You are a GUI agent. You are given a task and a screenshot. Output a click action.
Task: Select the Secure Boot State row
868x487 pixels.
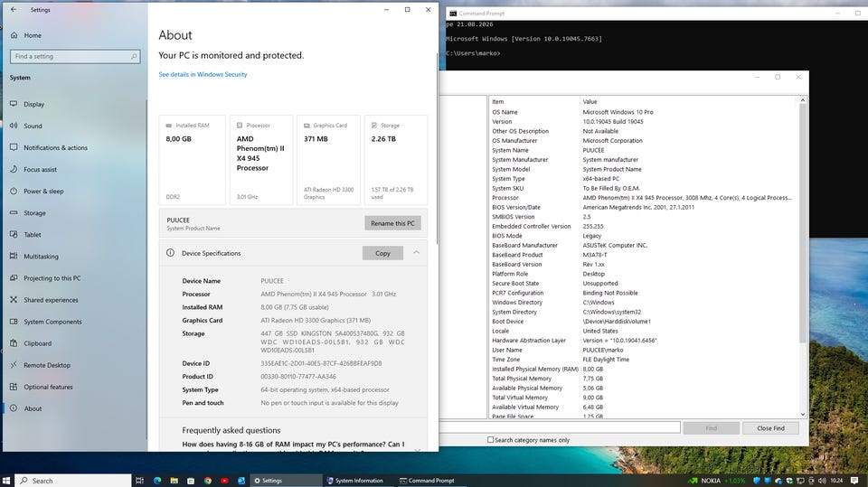[x=644, y=284]
